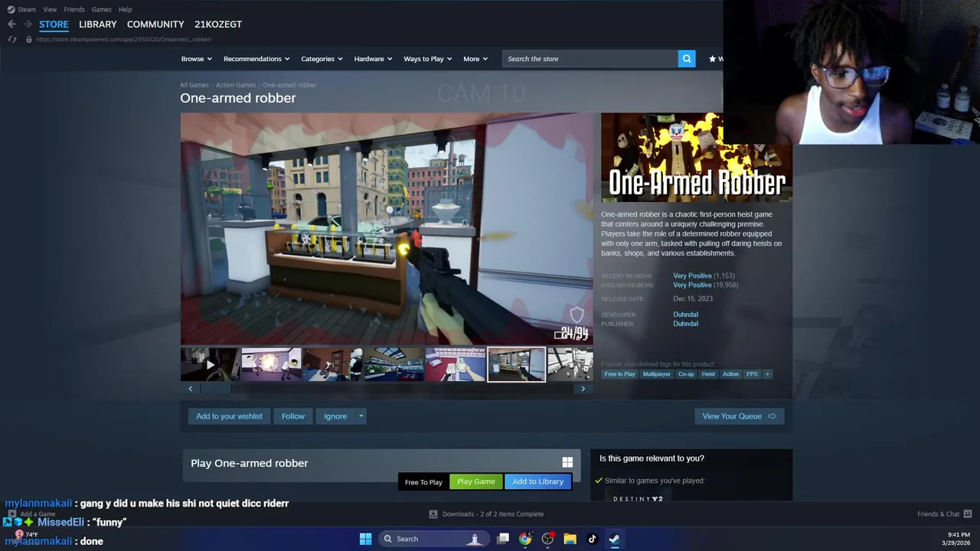Open the OBS taskbar icon

coord(547,539)
